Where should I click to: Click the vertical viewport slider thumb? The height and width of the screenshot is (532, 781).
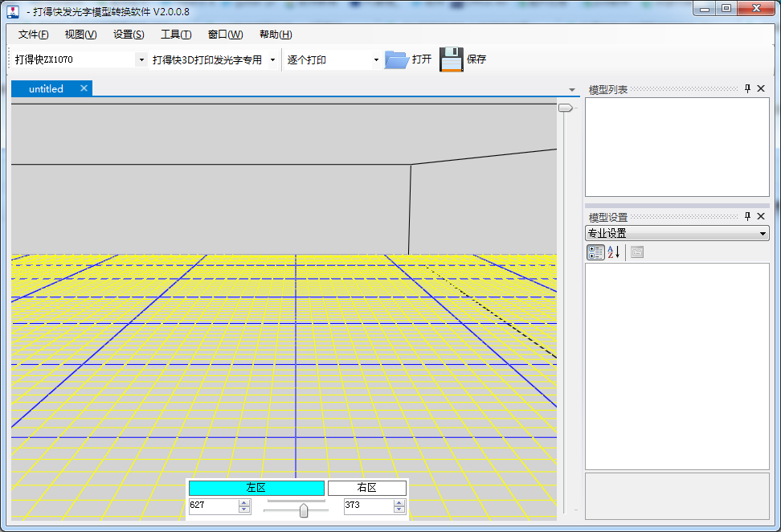(566, 108)
